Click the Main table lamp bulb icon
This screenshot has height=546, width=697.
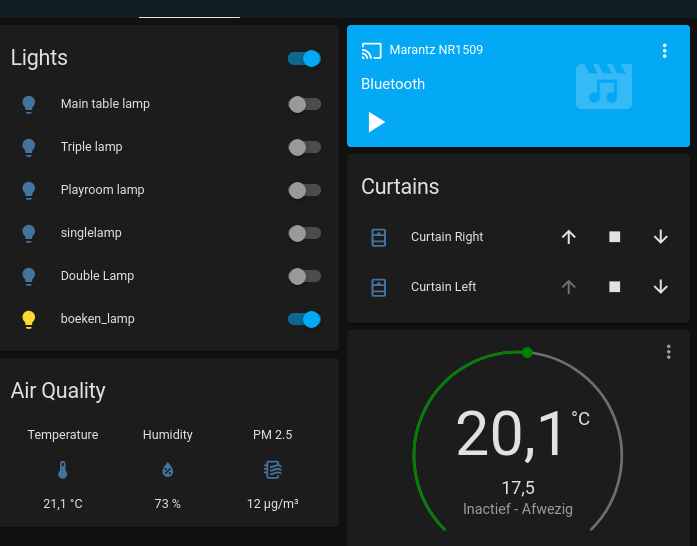coord(29,104)
